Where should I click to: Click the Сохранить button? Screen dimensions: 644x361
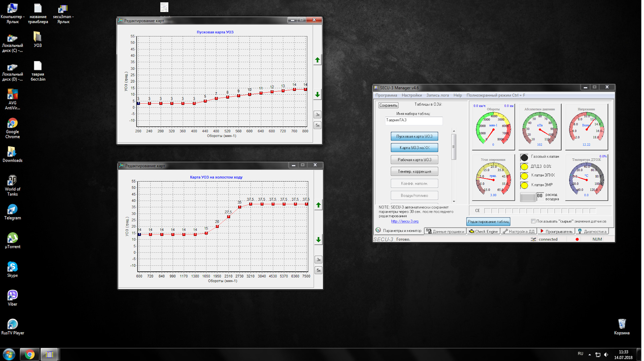388,105
